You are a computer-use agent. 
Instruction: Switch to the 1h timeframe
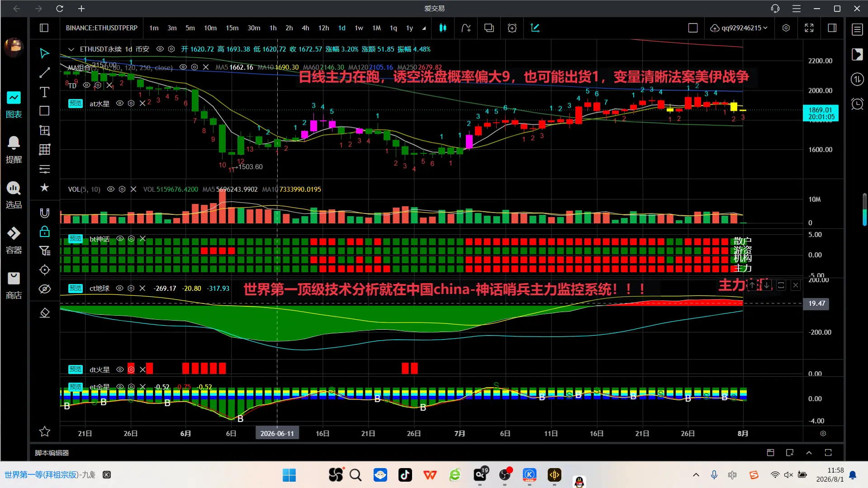(x=273, y=28)
